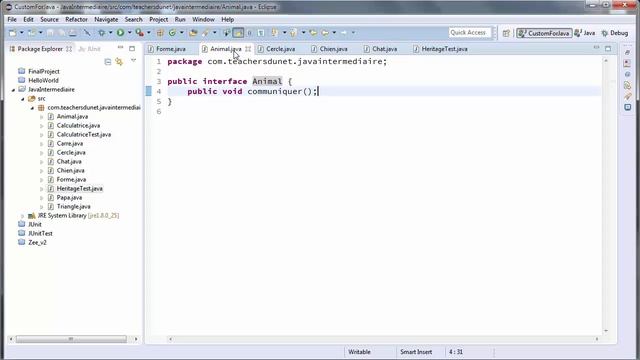Open the Search menu
The width and height of the screenshot is (640, 360).
coord(133,19)
